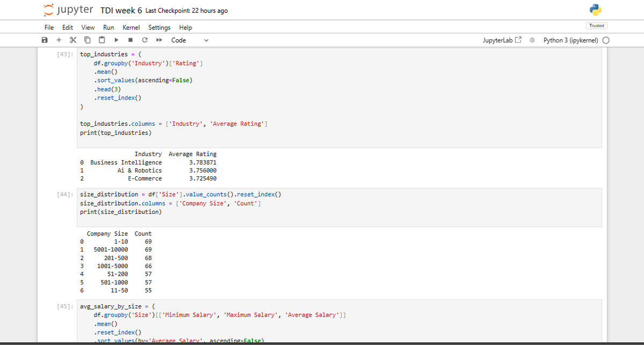Click the 3.725490 rating value
Image resolution: width=644 pixels, height=345 pixels.
pos(203,178)
